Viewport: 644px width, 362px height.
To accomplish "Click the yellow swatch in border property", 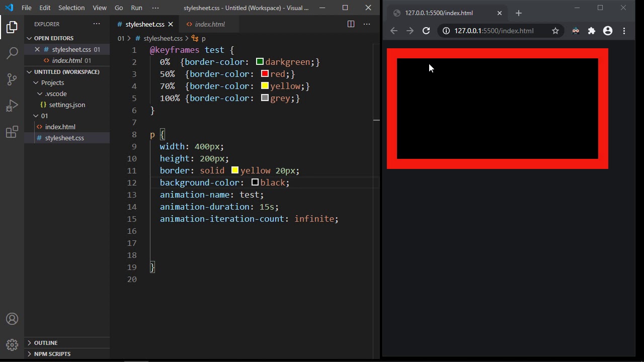I will click(x=234, y=170).
